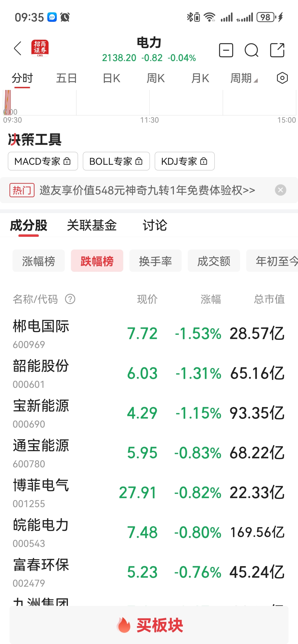Sort by the 总市值 column header
Screen dimensions: 298x644
coord(269,299)
